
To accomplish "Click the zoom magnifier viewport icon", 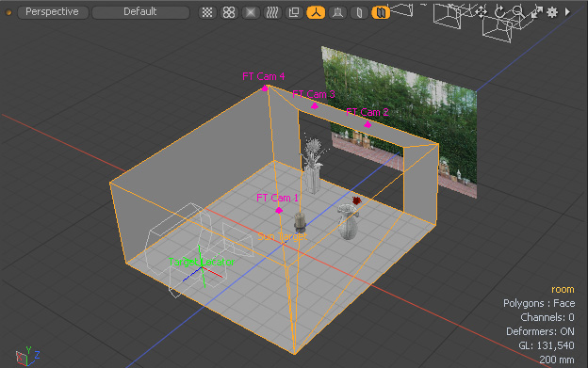I will 518,11.
